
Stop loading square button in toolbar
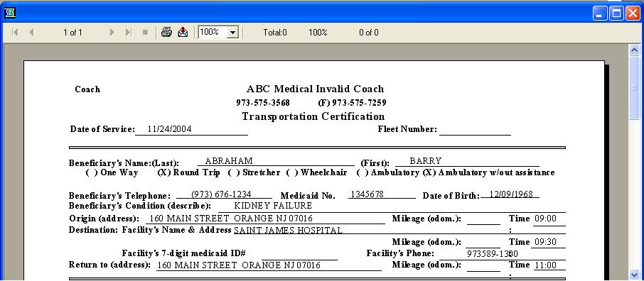pyautogui.click(x=145, y=33)
